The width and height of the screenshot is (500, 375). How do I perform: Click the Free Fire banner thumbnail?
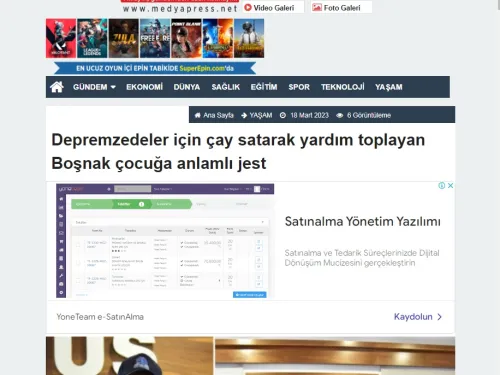[155, 38]
